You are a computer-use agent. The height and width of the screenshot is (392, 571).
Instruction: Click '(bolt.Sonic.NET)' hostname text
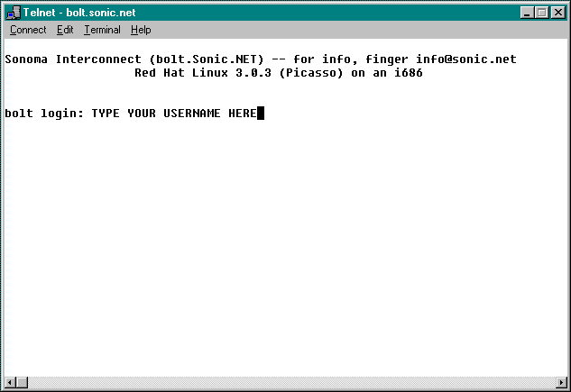click(x=207, y=59)
